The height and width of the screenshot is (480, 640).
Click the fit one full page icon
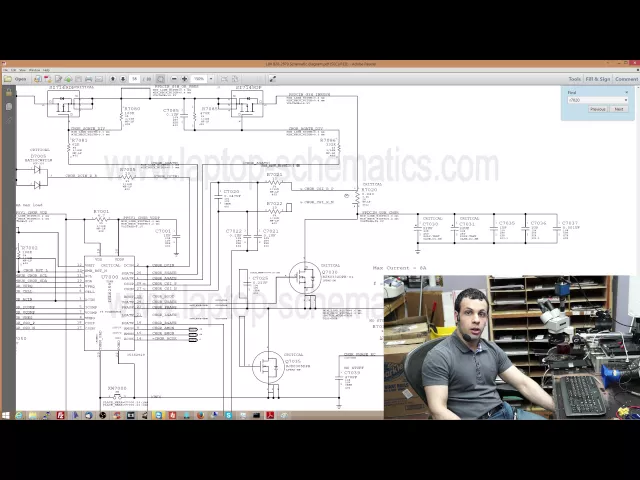point(235,79)
